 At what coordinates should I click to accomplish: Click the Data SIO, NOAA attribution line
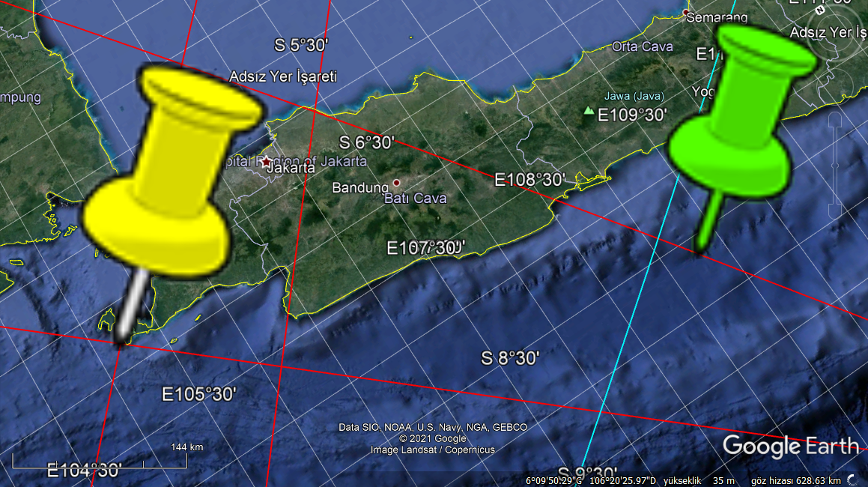[x=433, y=427]
